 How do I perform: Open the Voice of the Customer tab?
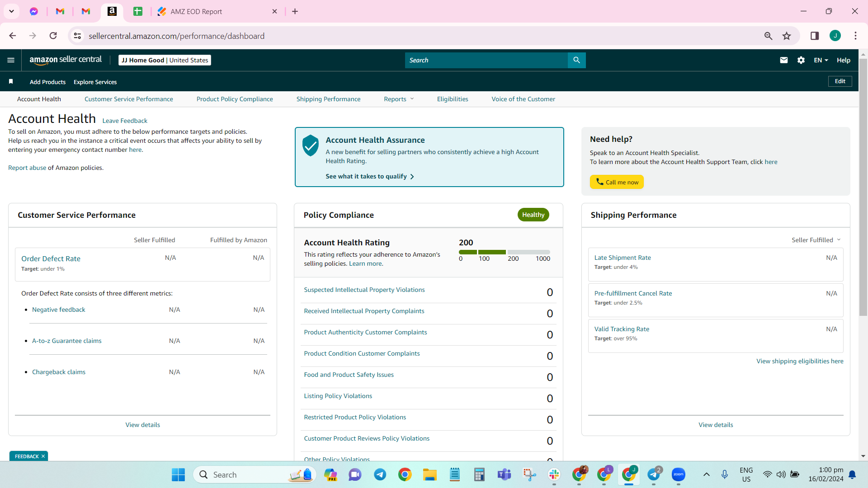[524, 99]
